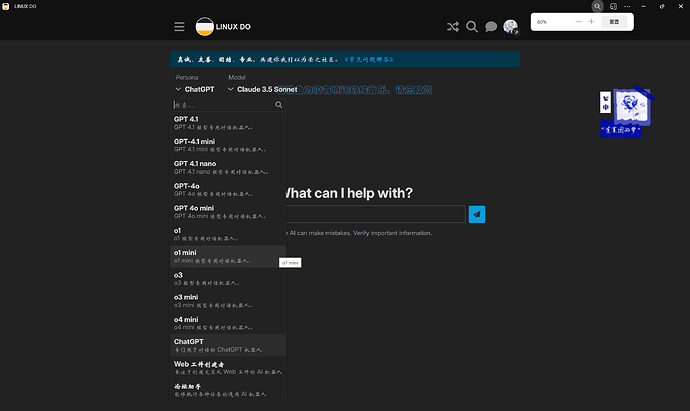Choose the Web 工件创建者 persona
Image resolution: width=690 pixels, height=411 pixels.
point(228,367)
